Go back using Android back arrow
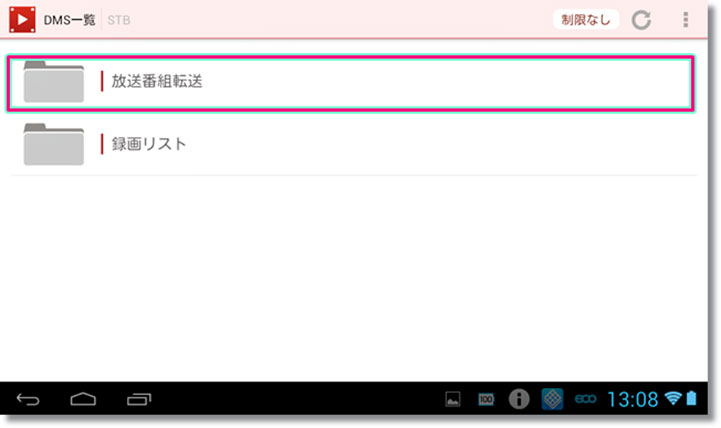The width and height of the screenshot is (721, 428). click(28, 399)
